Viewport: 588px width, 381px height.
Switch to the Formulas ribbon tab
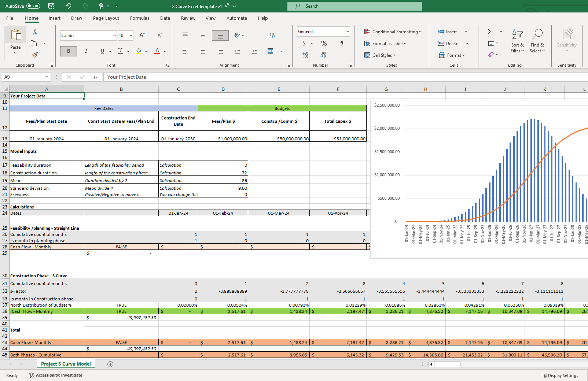(140, 18)
